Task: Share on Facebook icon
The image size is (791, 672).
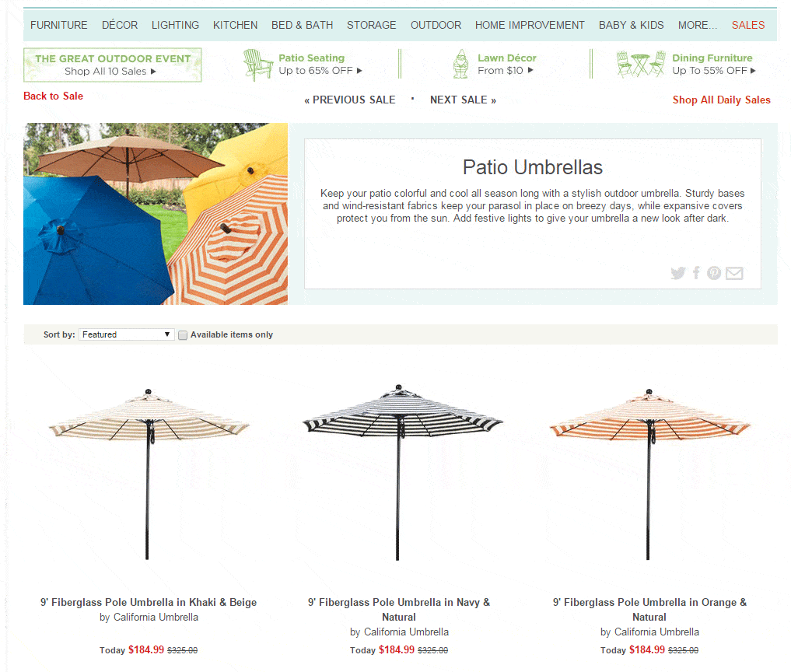Action: (x=696, y=273)
